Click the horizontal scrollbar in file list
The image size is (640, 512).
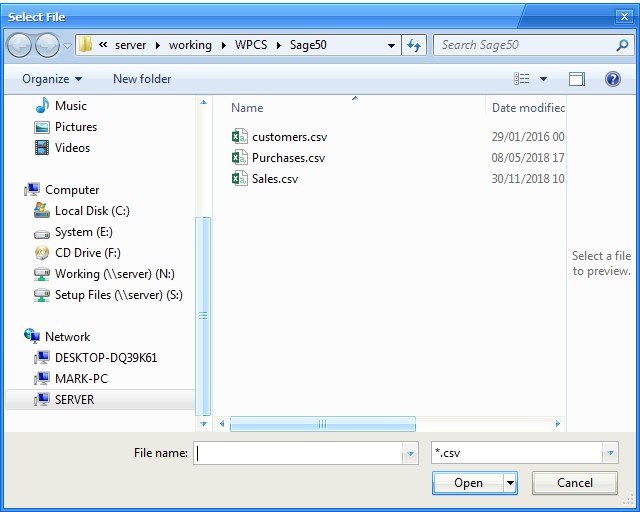pyautogui.click(x=322, y=424)
